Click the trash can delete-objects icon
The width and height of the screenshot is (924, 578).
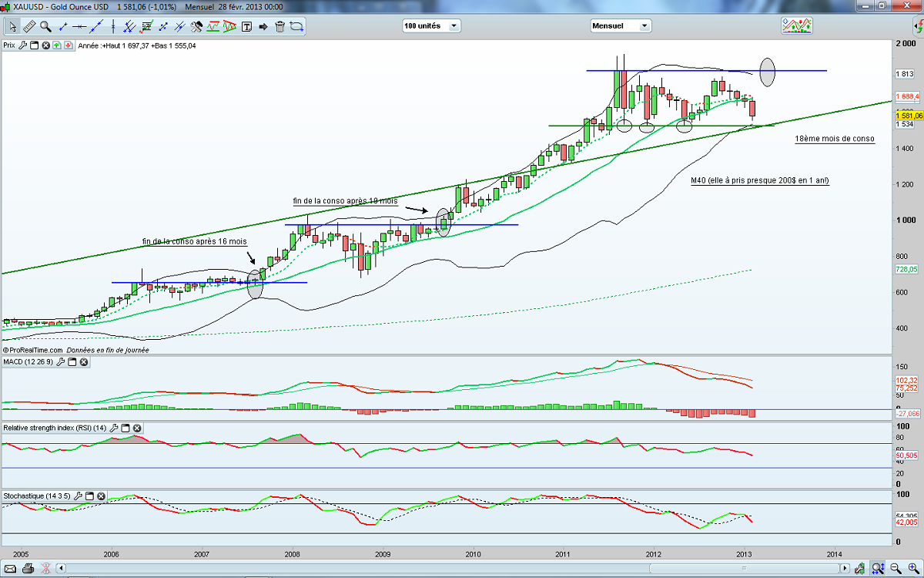pyautogui.click(x=280, y=26)
